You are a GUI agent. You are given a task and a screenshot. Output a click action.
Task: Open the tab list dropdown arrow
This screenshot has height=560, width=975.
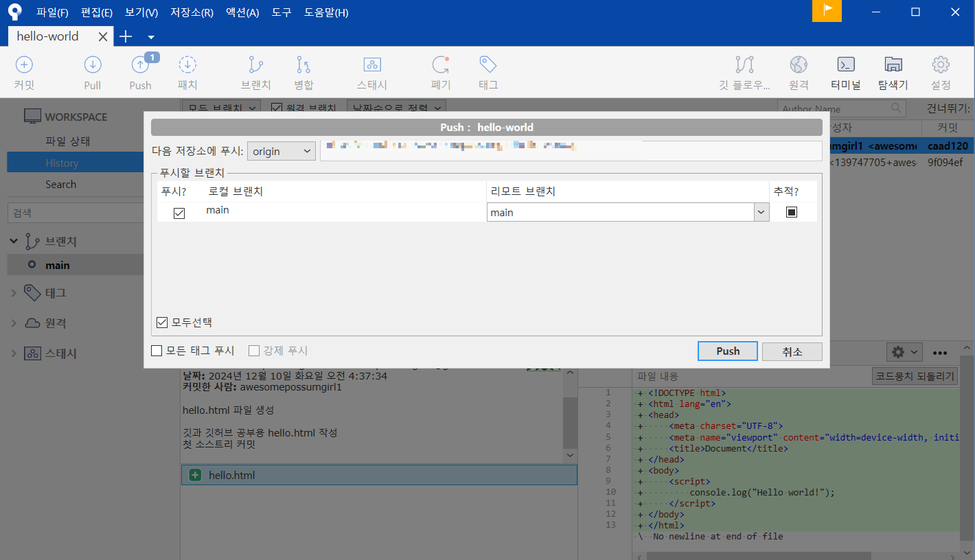[151, 37]
